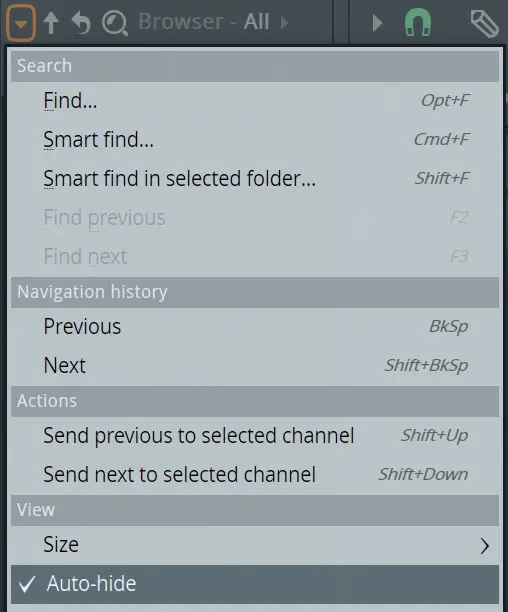Go to Previous in navigation history
The height and width of the screenshot is (612, 508).
click(x=255, y=327)
